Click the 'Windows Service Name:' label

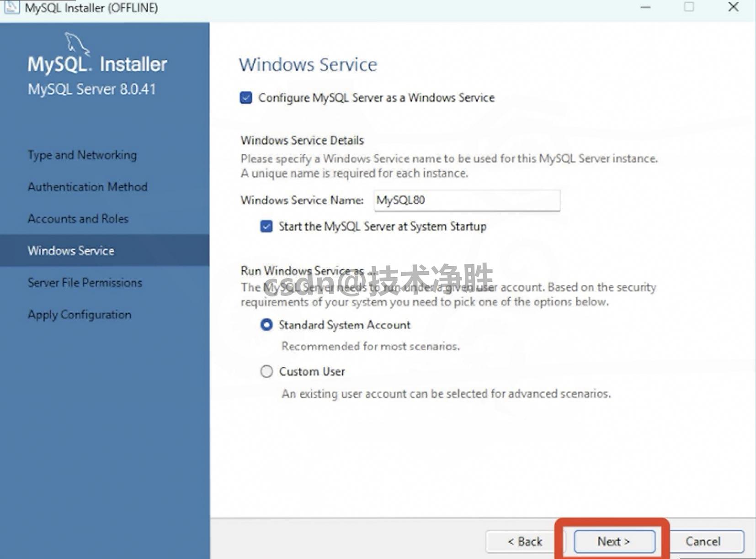coord(302,200)
